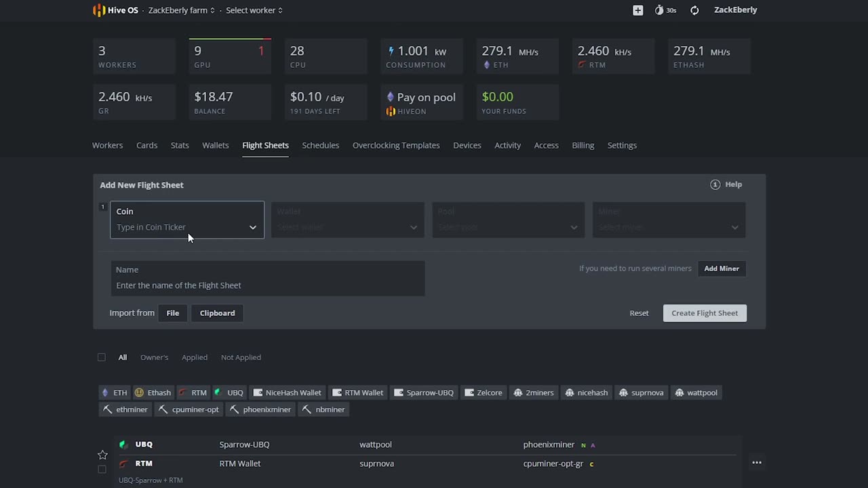Image resolution: width=868 pixels, height=488 pixels.
Task: Filter by NiceHash Wallet tag
Action: (x=288, y=392)
